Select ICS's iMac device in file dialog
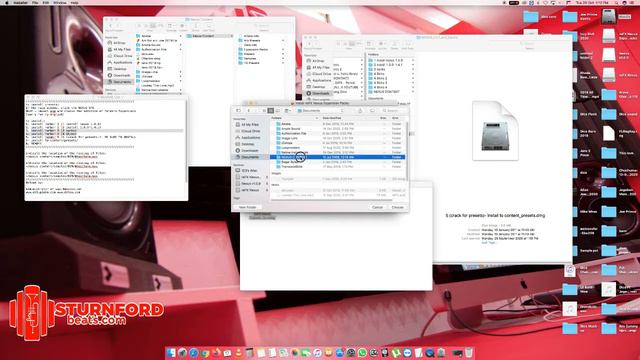The image size is (640, 360). pyautogui.click(x=249, y=171)
